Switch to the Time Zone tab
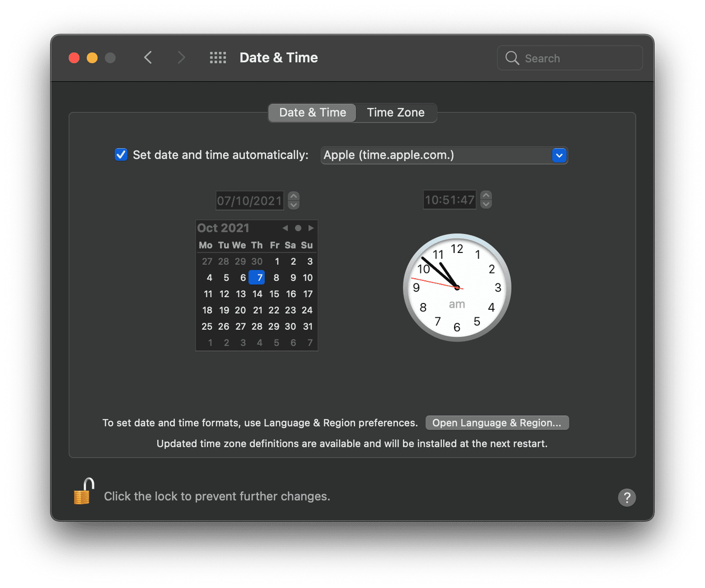 (x=396, y=113)
